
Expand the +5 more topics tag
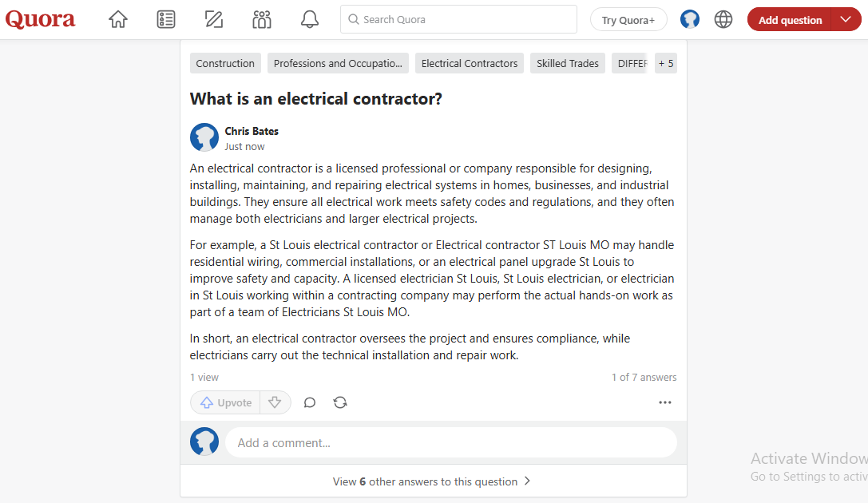[666, 63]
